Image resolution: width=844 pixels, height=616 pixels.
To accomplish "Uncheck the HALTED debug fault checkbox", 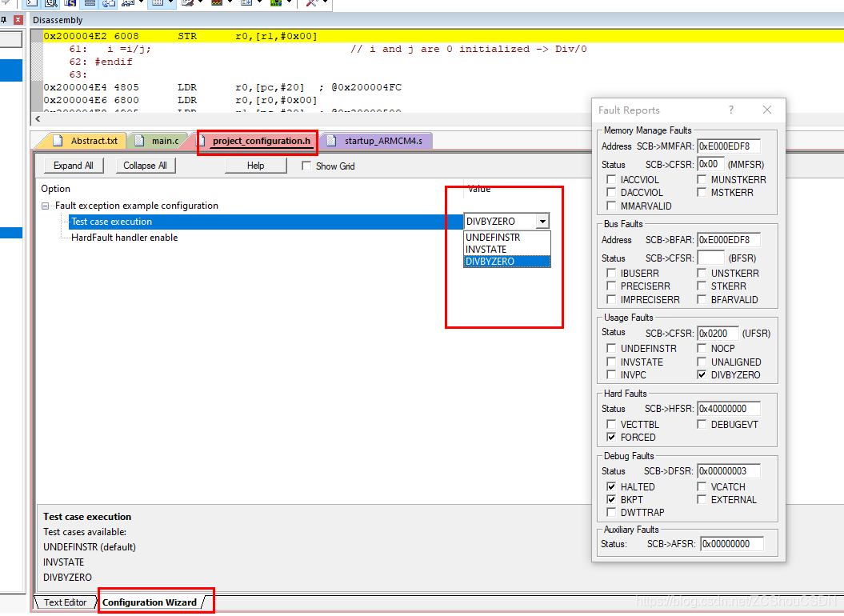I will click(x=611, y=486).
